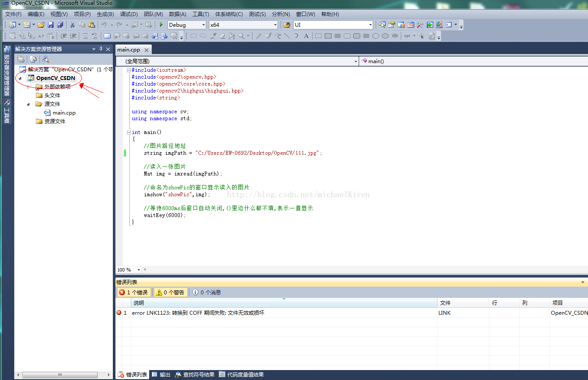Click the Add New Item toolbar icon

(26, 25)
